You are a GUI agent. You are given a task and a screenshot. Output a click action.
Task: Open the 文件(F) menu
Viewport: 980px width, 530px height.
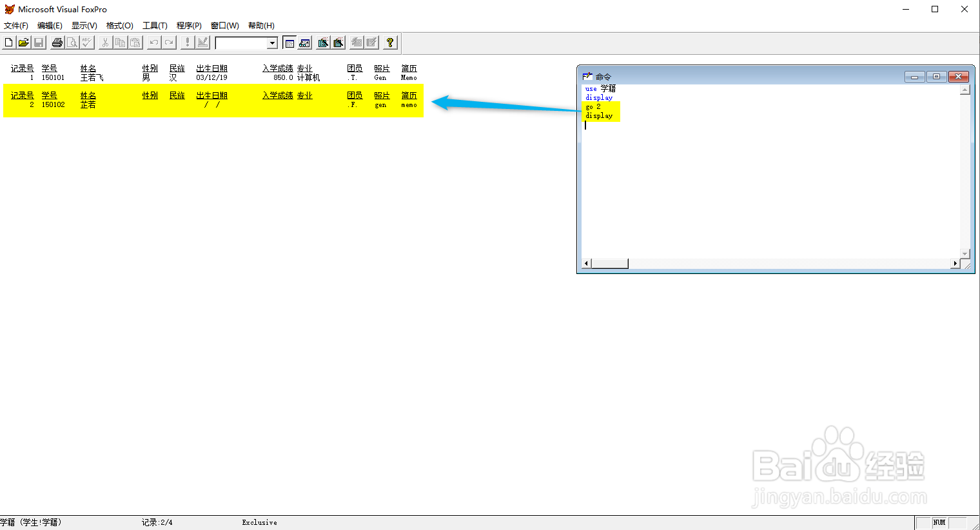16,26
